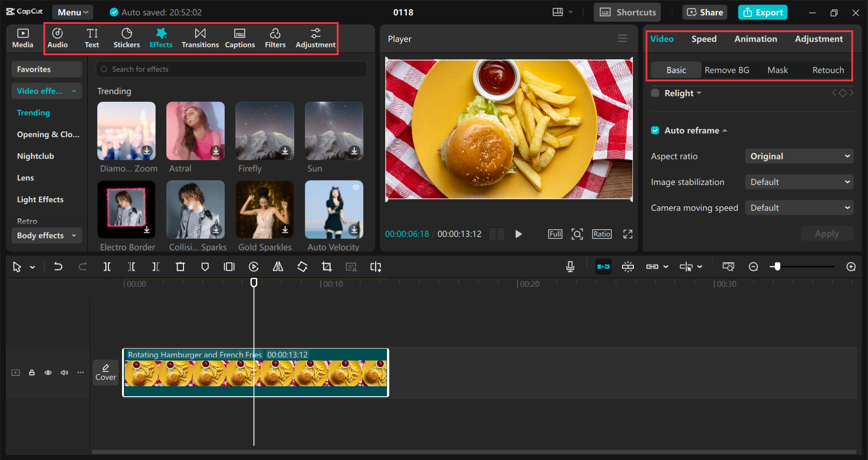The image size is (868, 460).
Task: Click the Mirror flip icon
Action: pyautogui.click(x=278, y=266)
